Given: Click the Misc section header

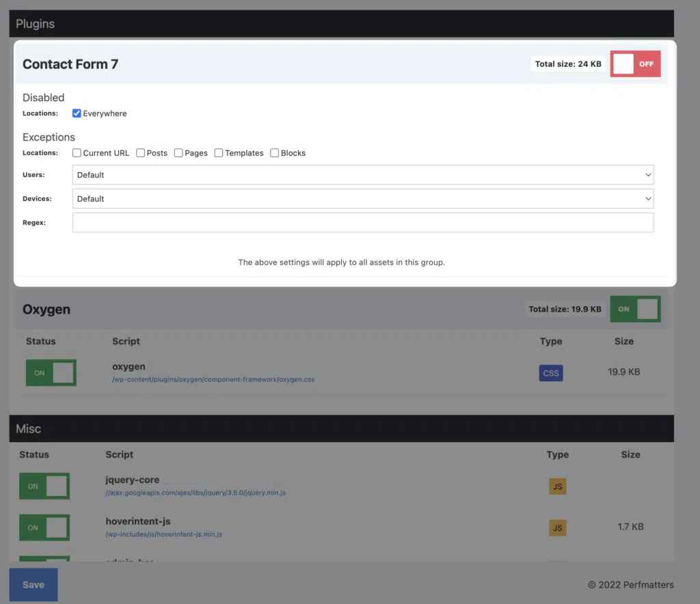Looking at the screenshot, I should [342, 428].
